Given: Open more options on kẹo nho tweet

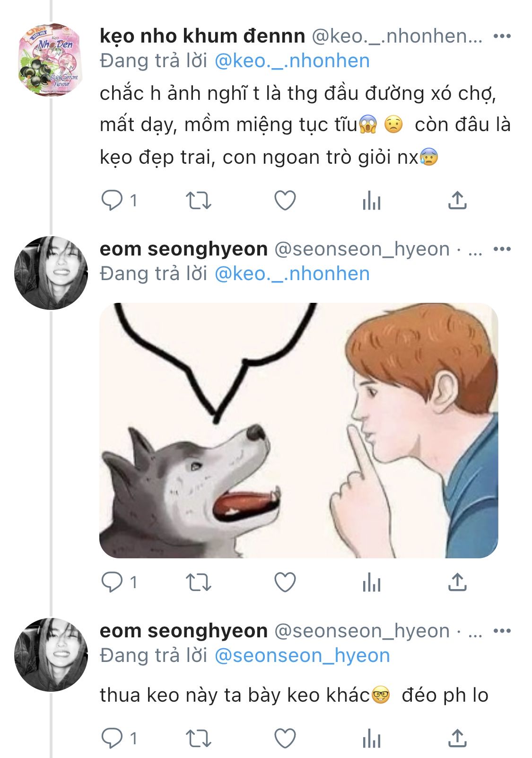Looking at the screenshot, I should click(x=502, y=36).
